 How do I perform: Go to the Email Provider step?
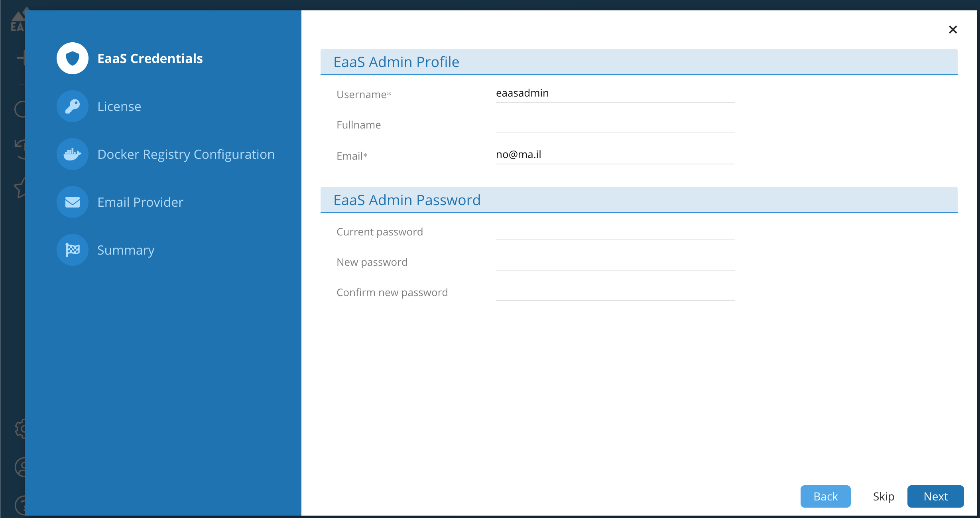pos(140,202)
